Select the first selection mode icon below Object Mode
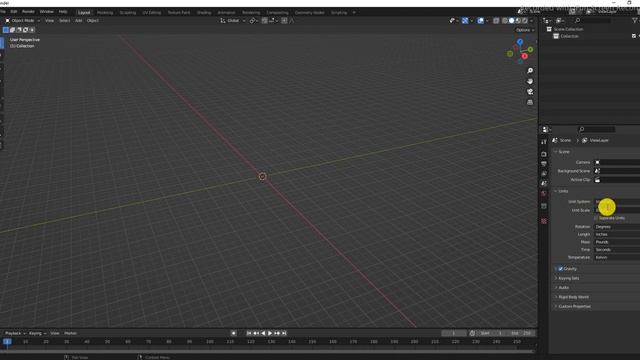Viewport: 640px width, 360px height. click(x=6, y=30)
